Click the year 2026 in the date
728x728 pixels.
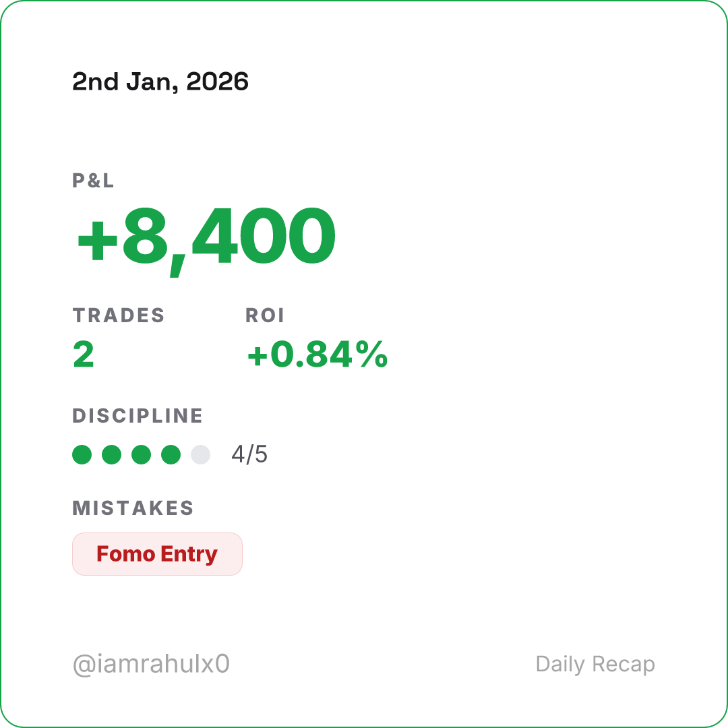[x=217, y=82]
